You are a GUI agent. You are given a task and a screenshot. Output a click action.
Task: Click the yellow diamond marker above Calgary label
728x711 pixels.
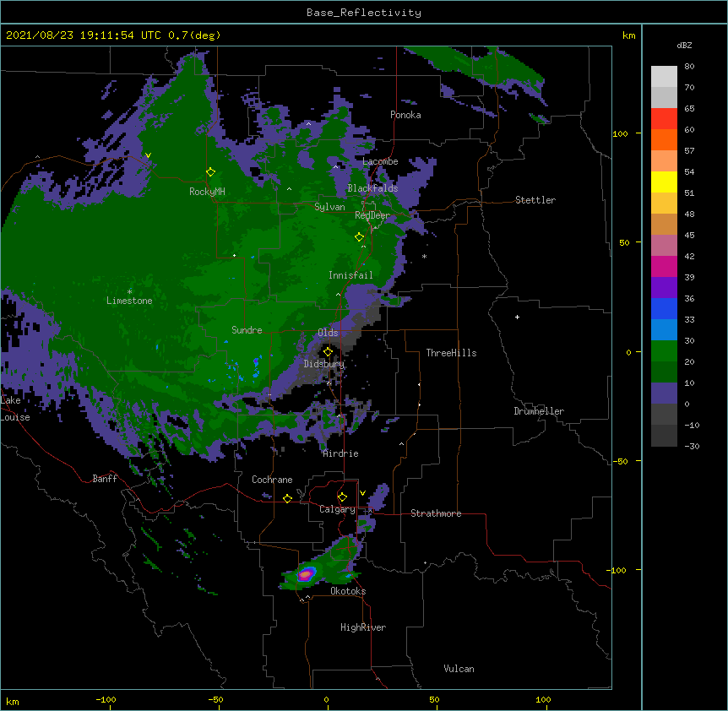pos(342,497)
